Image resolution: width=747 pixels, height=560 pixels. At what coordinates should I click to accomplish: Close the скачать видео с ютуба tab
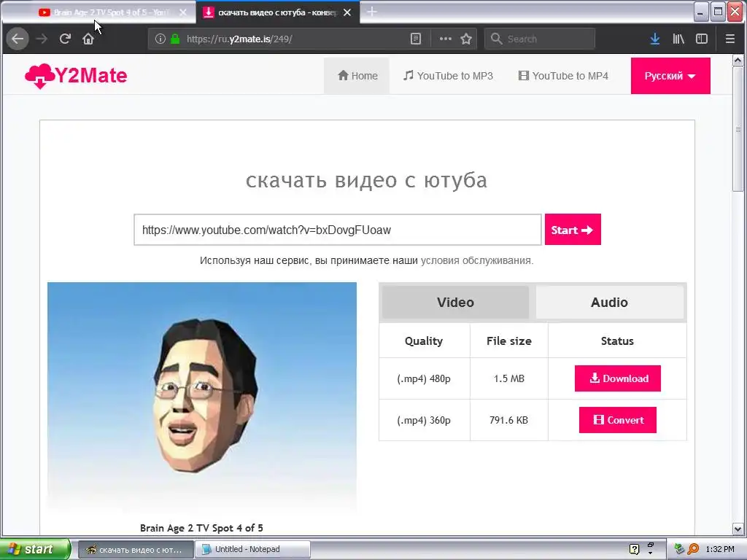coord(347,12)
